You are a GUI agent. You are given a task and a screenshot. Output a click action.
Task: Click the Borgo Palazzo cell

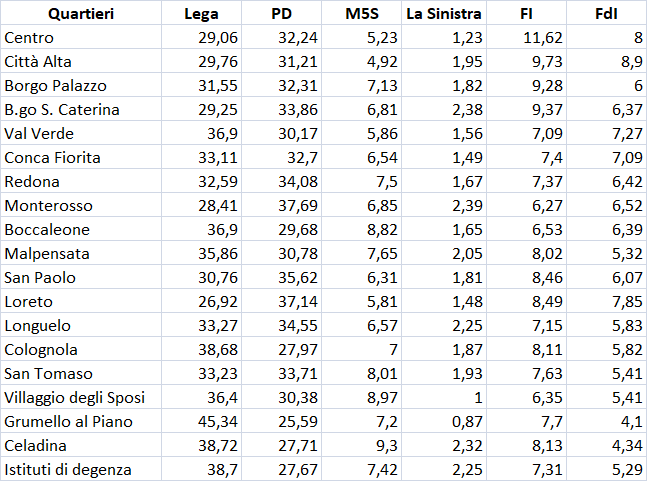point(56,86)
